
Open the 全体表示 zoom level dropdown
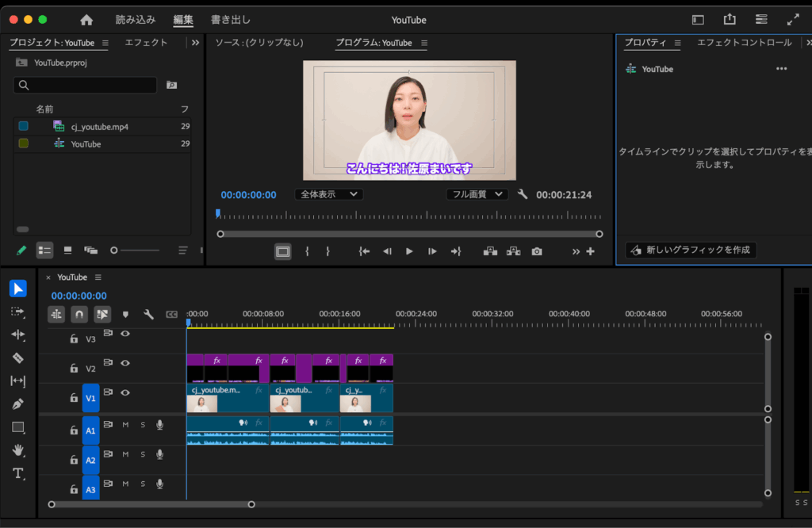click(328, 194)
